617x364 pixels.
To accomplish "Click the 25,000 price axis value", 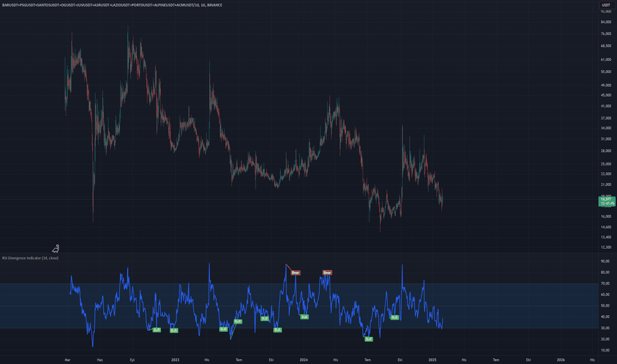I will (x=606, y=164).
